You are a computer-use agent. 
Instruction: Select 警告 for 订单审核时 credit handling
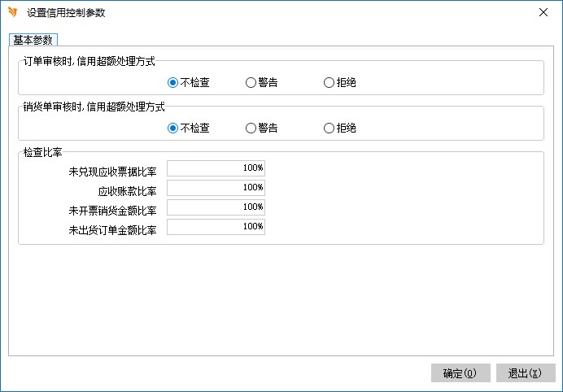pyautogui.click(x=251, y=82)
